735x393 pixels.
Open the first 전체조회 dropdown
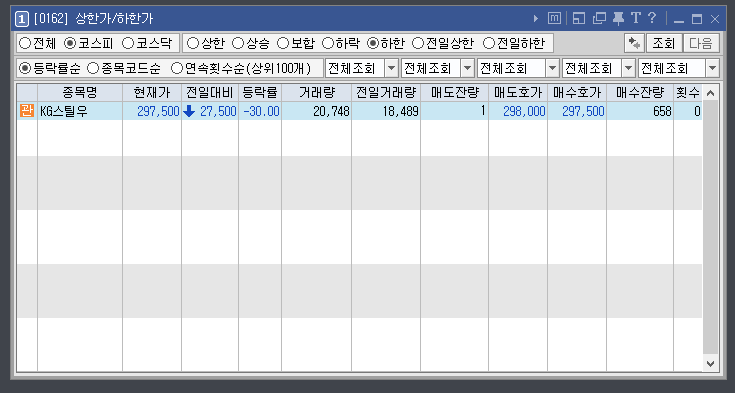(x=391, y=68)
